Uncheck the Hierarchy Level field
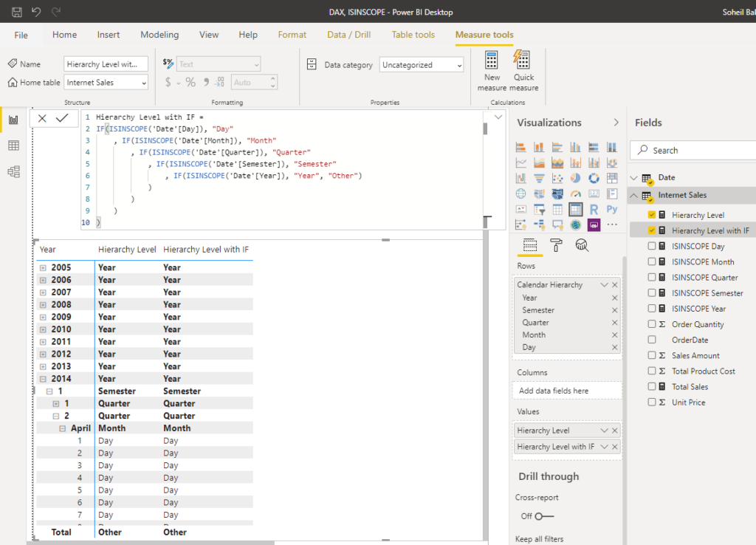756x545 pixels. click(652, 215)
